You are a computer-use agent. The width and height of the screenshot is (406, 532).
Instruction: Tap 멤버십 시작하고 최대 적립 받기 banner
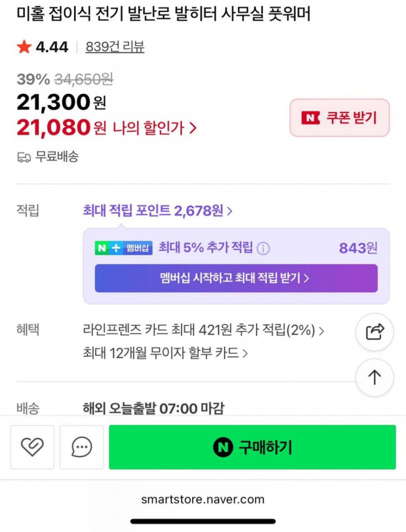click(236, 278)
